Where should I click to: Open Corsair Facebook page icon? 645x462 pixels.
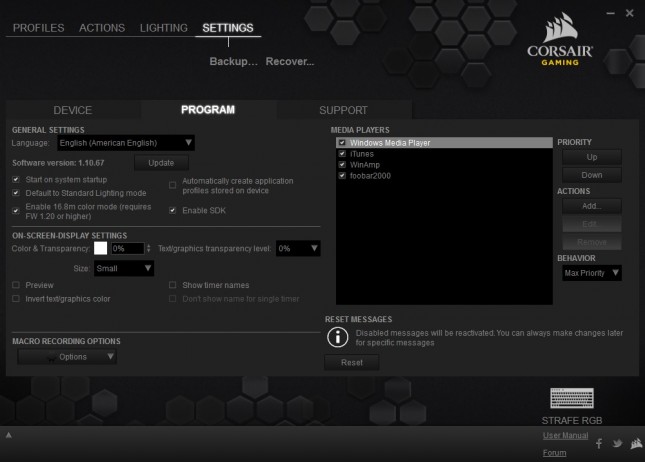point(599,443)
